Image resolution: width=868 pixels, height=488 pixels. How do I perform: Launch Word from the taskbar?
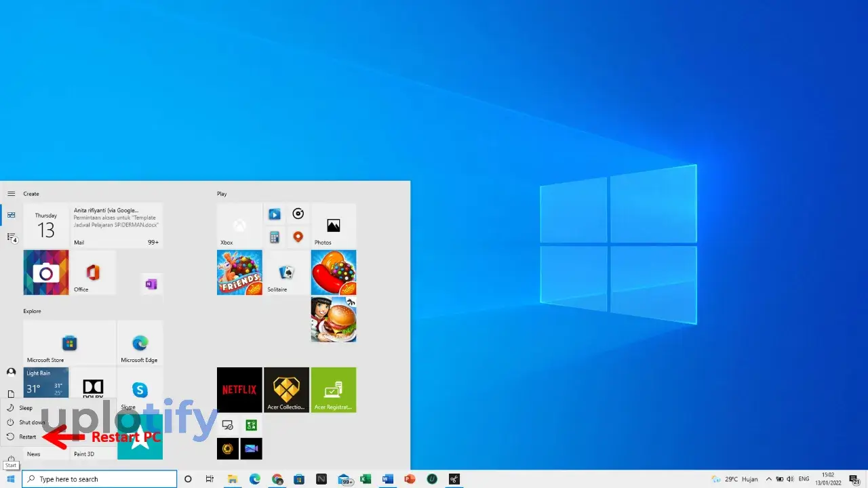point(387,479)
